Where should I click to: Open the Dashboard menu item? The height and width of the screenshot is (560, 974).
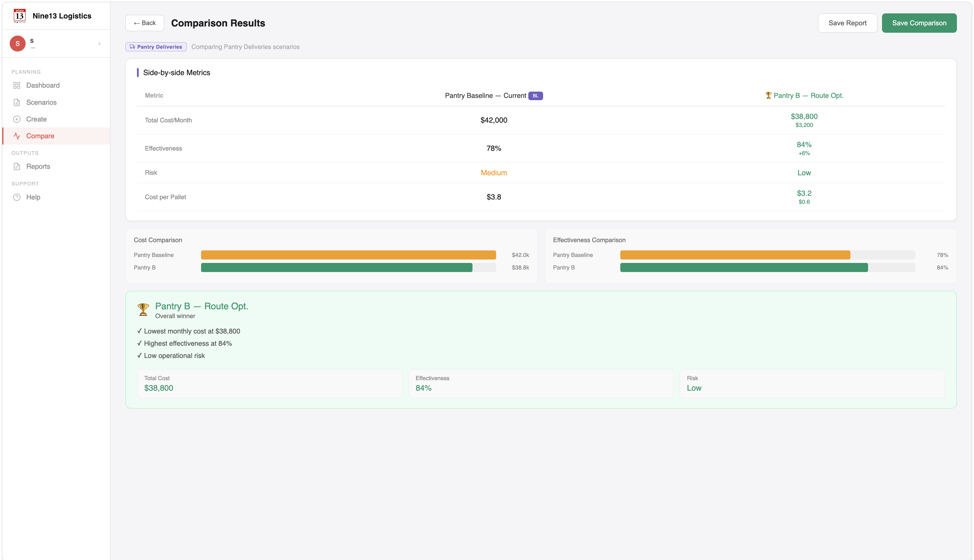(56, 85)
